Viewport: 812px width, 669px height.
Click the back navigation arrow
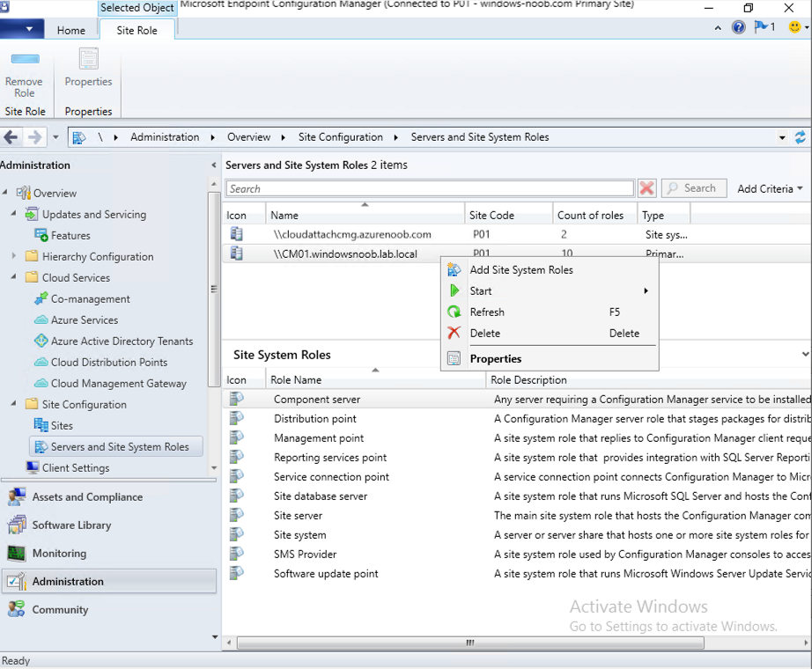tap(11, 137)
